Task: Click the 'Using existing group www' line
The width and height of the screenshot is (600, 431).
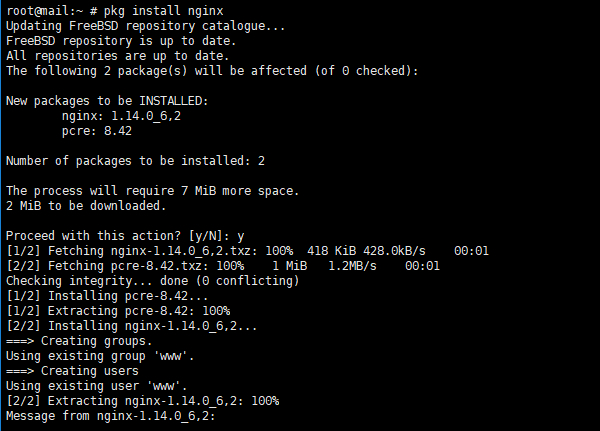Action: coord(97,356)
